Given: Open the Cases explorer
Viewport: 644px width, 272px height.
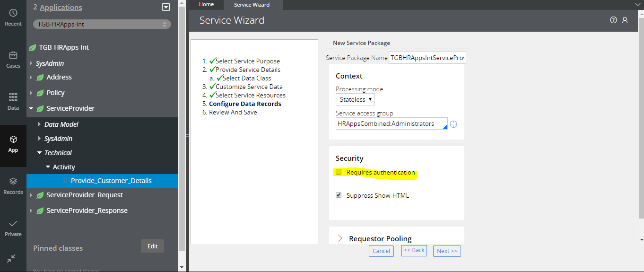Looking at the screenshot, I should (13, 59).
